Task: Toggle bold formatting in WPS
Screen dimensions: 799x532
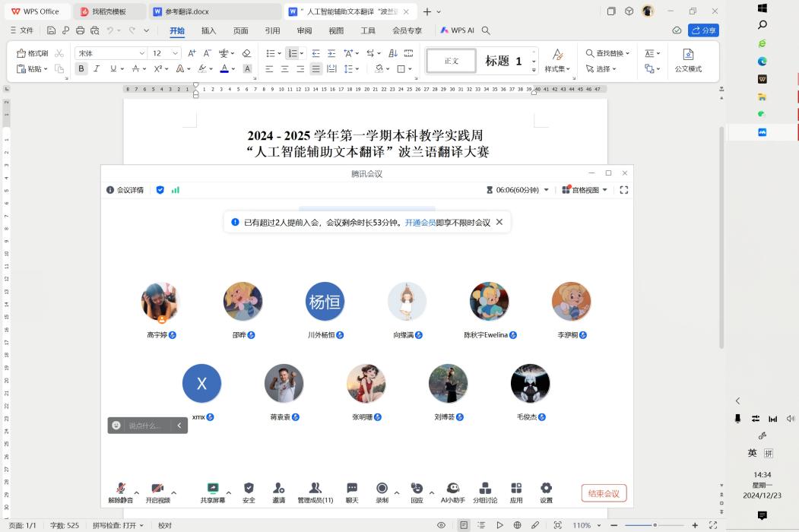Action: click(81, 68)
